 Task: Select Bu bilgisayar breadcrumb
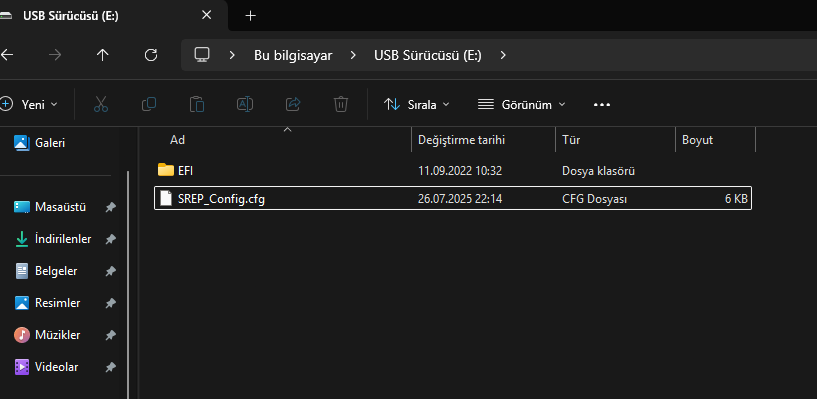(293, 55)
